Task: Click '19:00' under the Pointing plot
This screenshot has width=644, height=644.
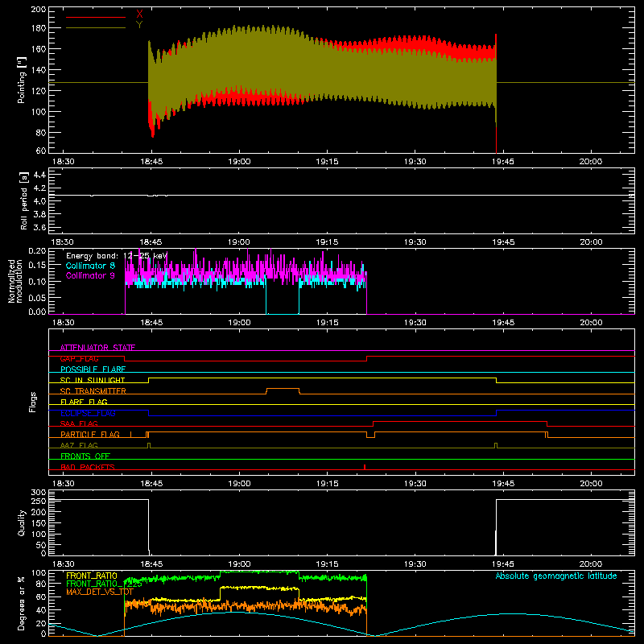Action: 239,162
